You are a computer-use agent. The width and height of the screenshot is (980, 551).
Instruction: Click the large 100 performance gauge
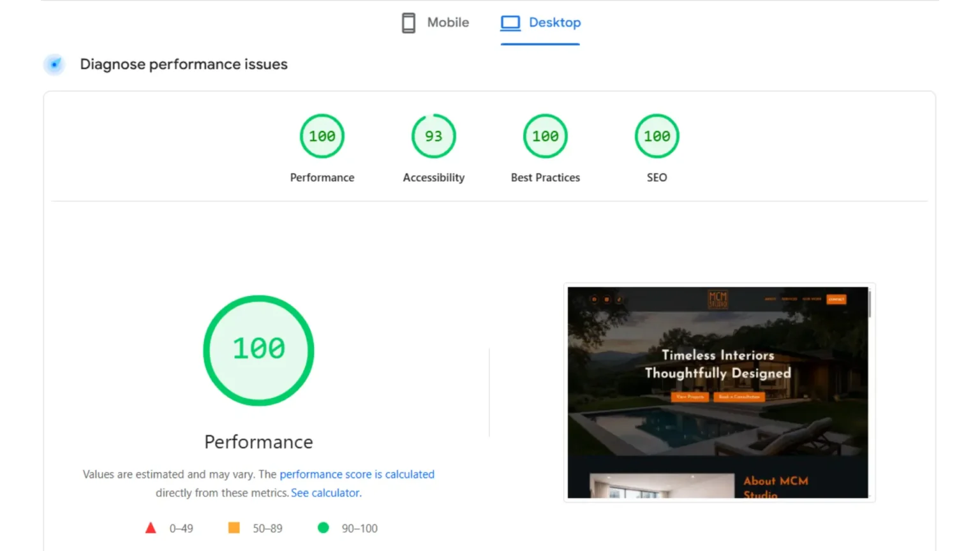click(258, 350)
